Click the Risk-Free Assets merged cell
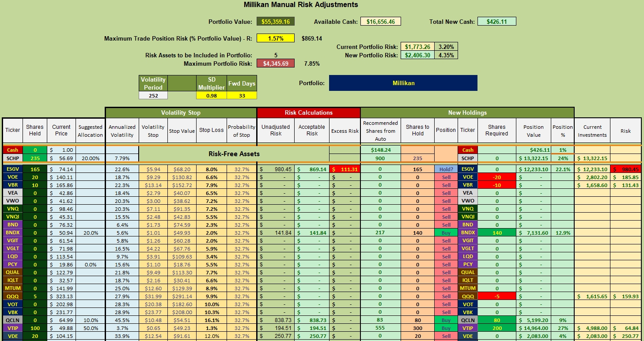Screen dimensions: 644x341 point(234,154)
